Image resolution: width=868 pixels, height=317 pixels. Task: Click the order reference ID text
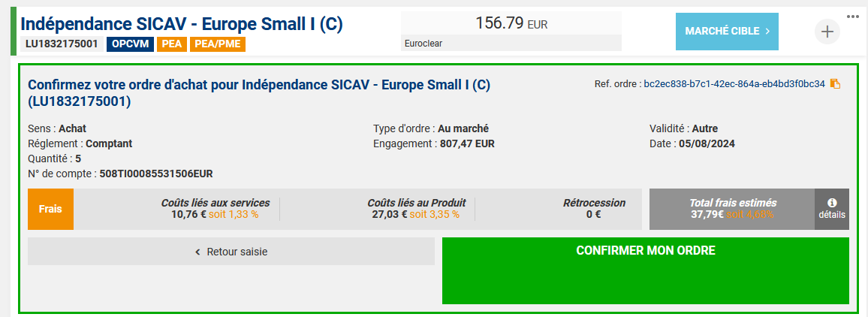(734, 84)
